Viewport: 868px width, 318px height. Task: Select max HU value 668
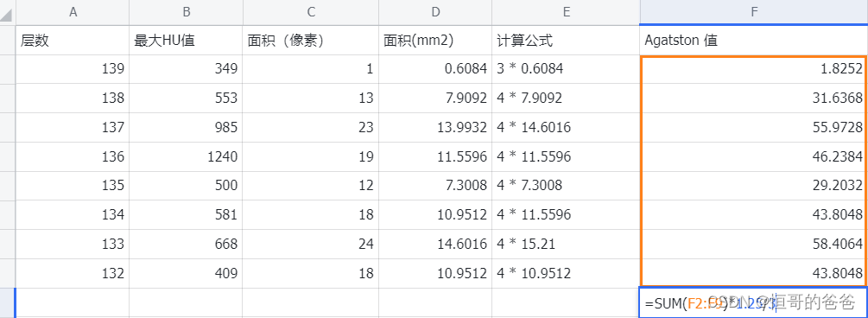point(186,245)
